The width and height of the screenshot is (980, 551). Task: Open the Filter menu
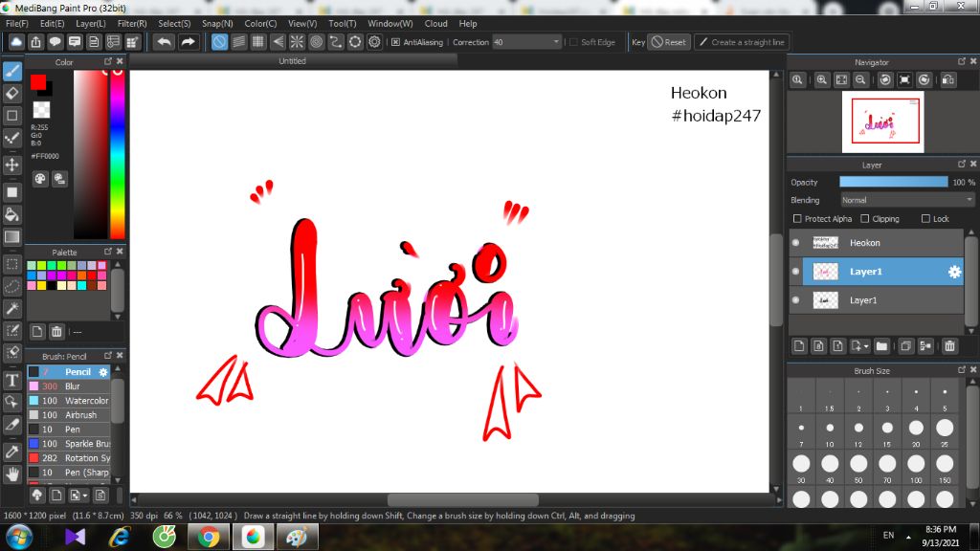(132, 24)
